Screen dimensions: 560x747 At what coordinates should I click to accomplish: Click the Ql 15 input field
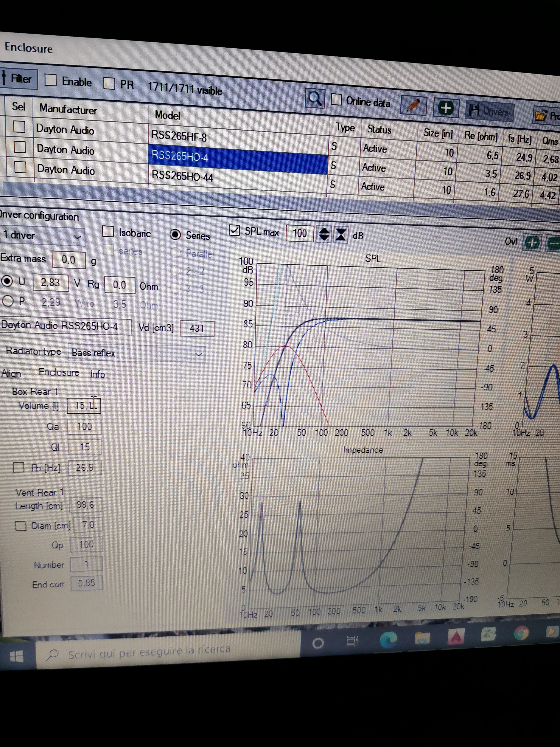(84, 447)
